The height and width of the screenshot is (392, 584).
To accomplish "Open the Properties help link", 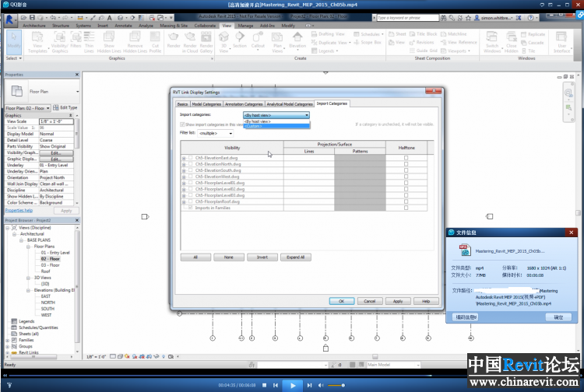I will (19, 211).
